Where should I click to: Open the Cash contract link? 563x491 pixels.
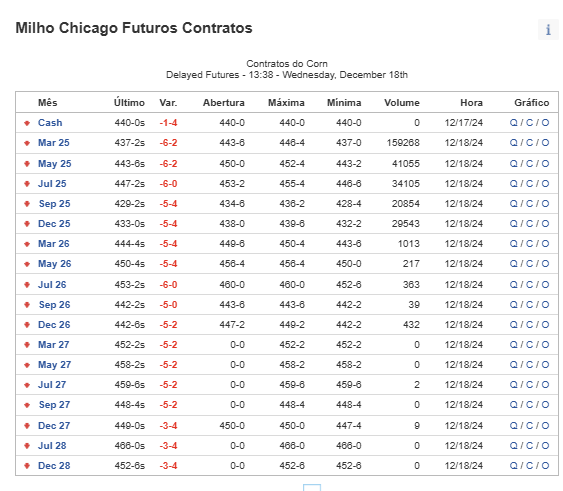[50, 122]
